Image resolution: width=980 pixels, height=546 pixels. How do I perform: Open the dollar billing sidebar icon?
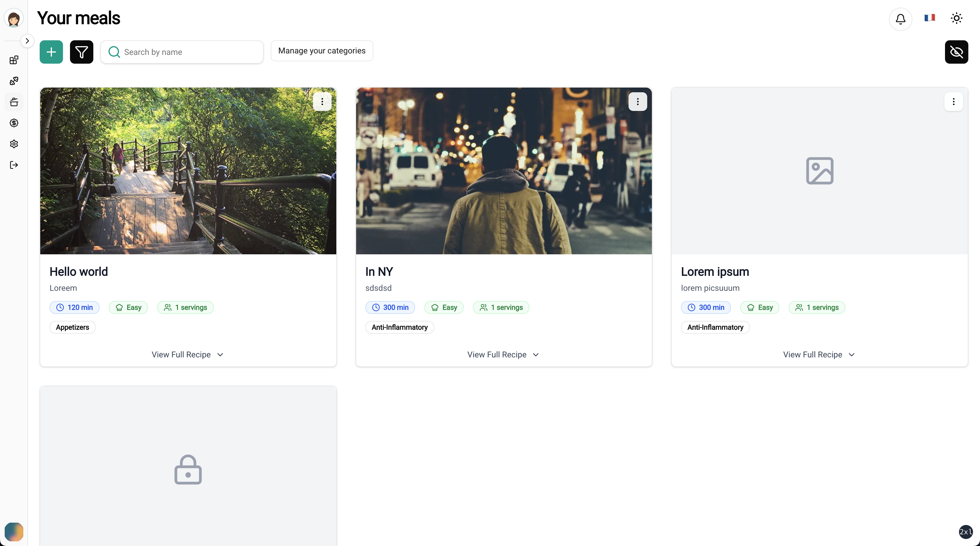[14, 123]
